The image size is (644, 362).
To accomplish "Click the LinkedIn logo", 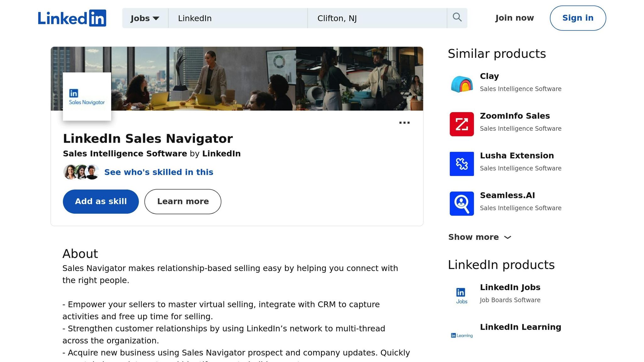I will [x=72, y=18].
